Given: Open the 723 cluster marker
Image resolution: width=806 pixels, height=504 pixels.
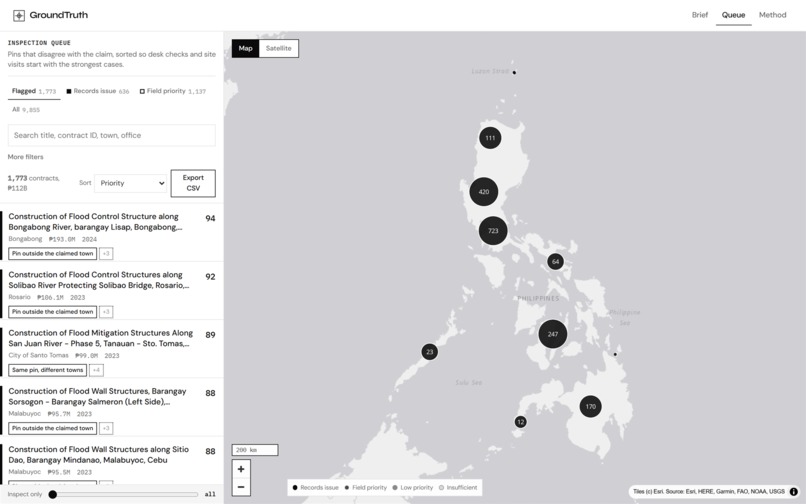Looking at the screenshot, I should pyautogui.click(x=493, y=231).
